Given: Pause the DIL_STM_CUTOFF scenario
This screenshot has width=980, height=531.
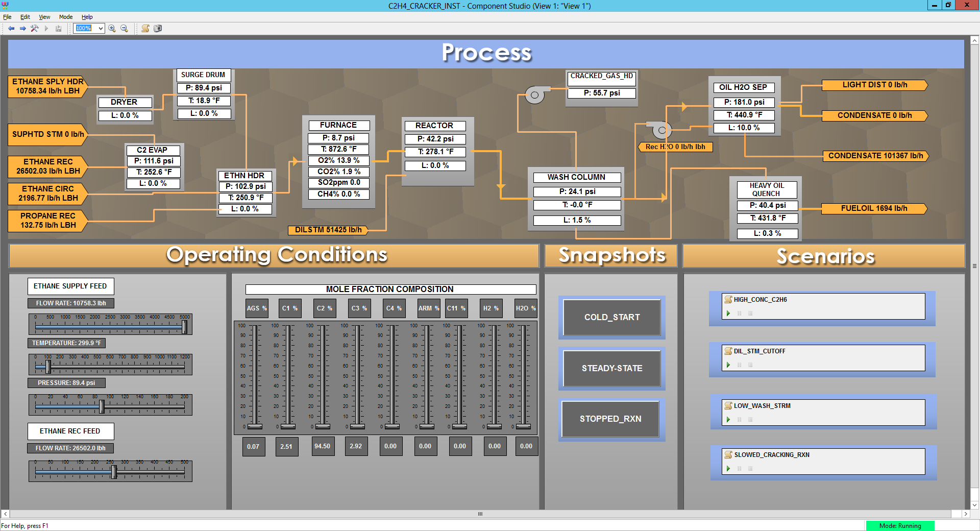Looking at the screenshot, I should [739, 365].
